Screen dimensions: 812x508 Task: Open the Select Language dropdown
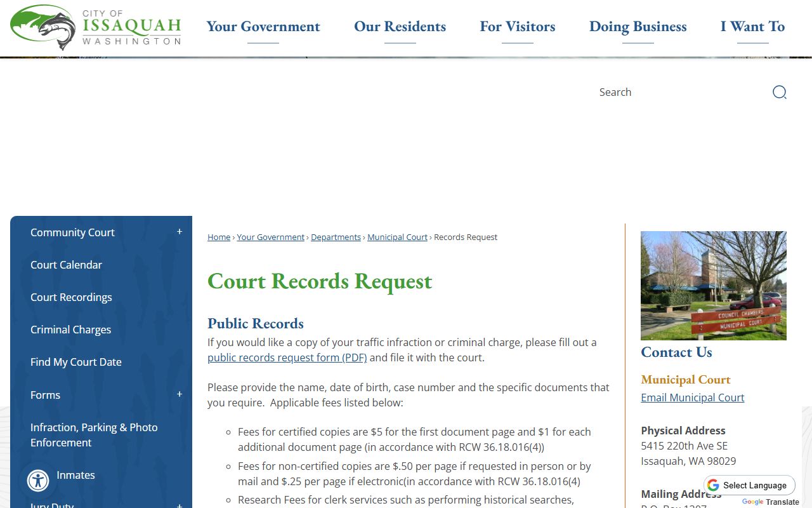(x=749, y=485)
